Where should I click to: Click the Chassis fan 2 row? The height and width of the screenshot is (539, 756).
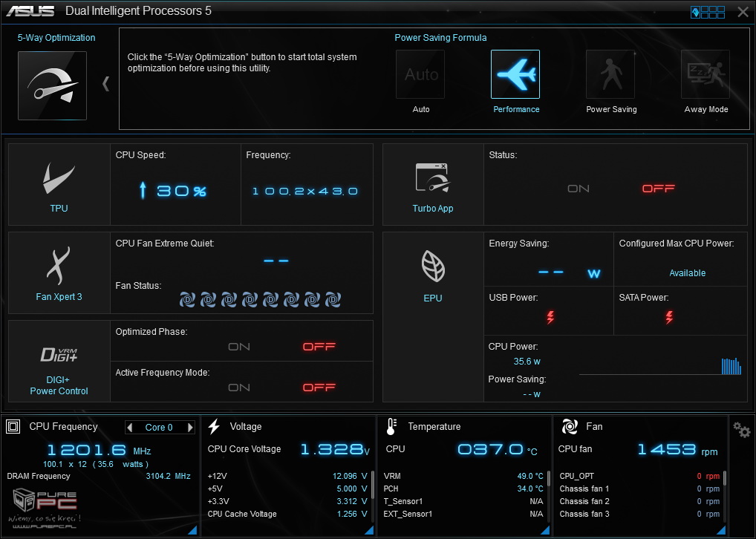point(639,501)
